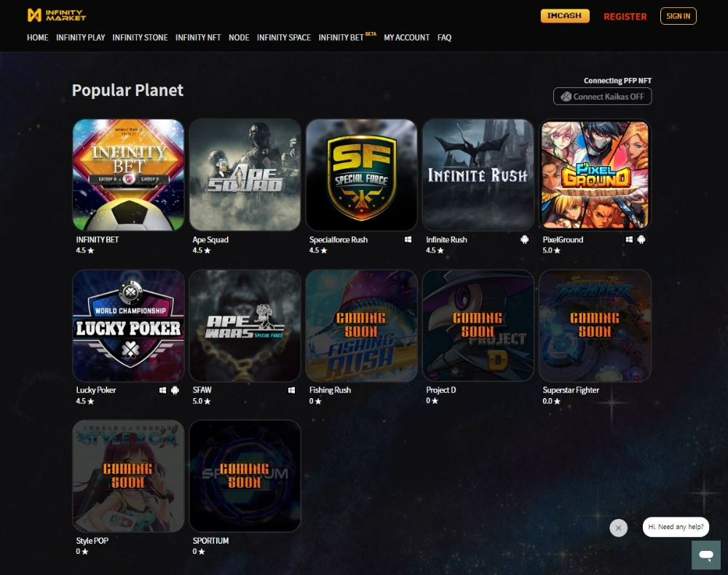The height and width of the screenshot is (575, 728).
Task: Open the chat support bubble icon
Action: click(x=706, y=555)
